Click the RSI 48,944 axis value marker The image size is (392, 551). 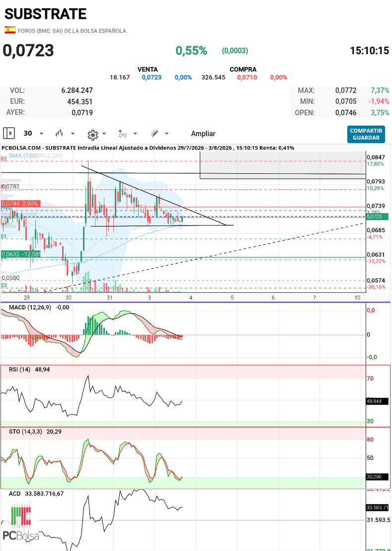point(378,401)
